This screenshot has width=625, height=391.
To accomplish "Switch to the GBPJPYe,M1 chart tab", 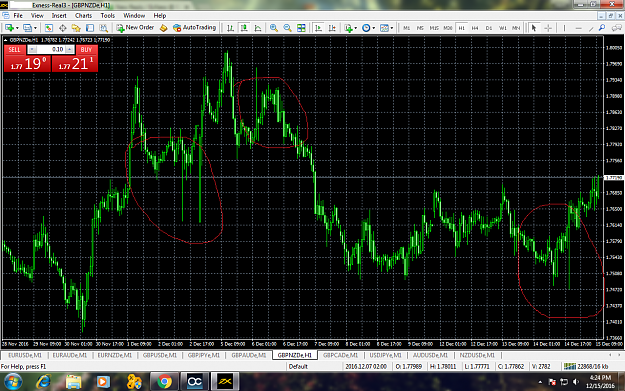I will tap(204, 355).
